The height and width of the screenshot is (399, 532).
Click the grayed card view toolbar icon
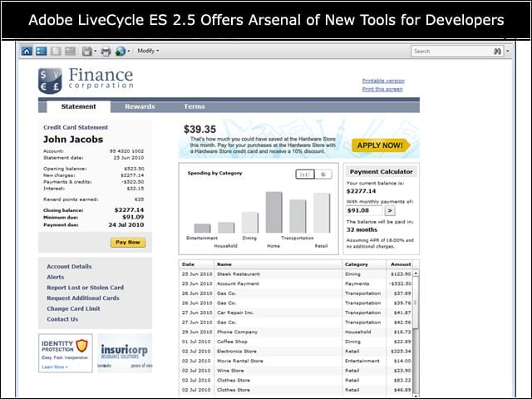(70, 51)
